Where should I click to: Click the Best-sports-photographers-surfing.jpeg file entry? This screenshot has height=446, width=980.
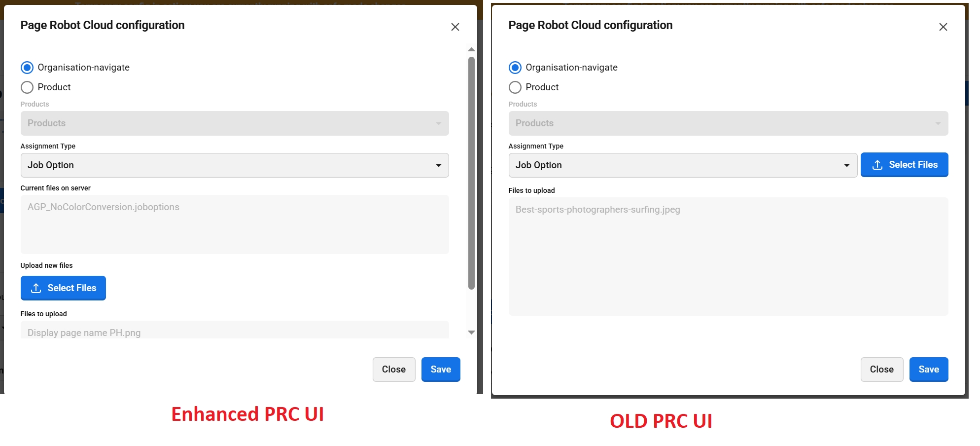coord(597,210)
